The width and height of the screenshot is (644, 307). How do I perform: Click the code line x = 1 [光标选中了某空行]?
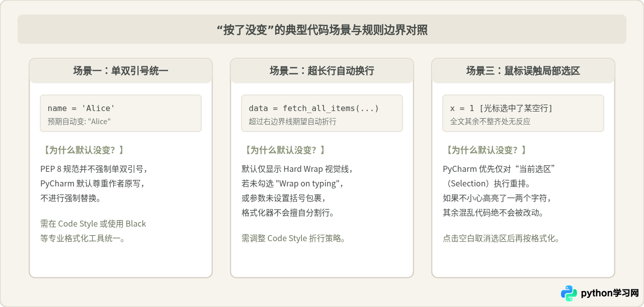(501, 109)
